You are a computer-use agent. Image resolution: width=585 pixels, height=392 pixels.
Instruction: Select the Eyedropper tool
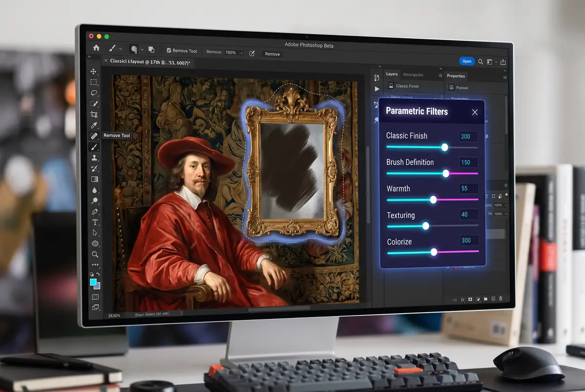click(94, 125)
